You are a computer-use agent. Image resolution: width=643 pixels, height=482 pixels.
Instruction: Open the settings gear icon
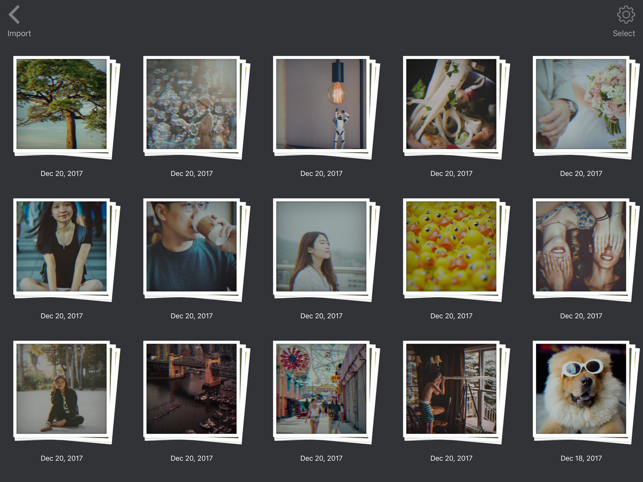tap(625, 15)
